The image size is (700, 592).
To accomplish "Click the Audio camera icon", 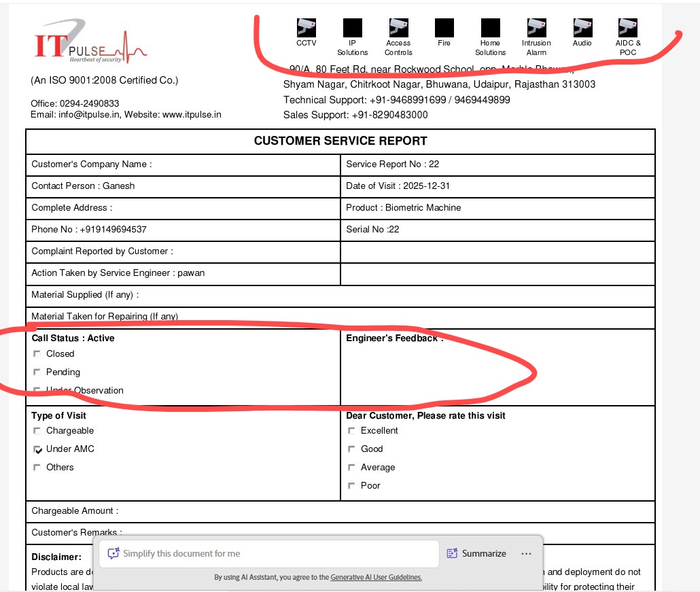I will coord(582,27).
